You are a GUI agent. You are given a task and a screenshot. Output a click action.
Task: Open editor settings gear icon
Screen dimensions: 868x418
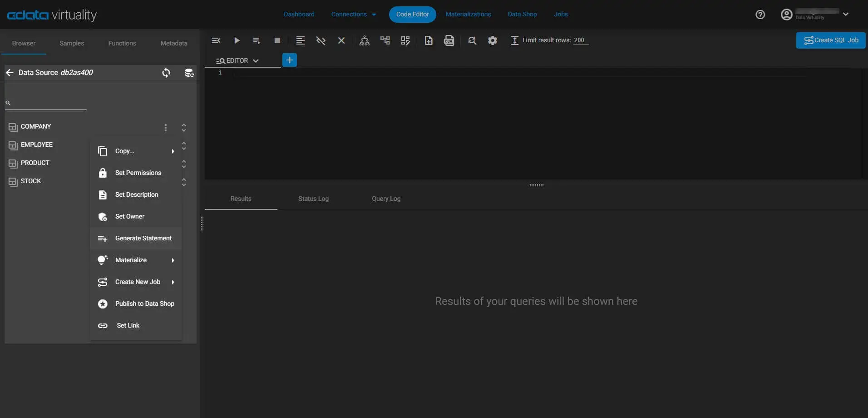(x=493, y=40)
